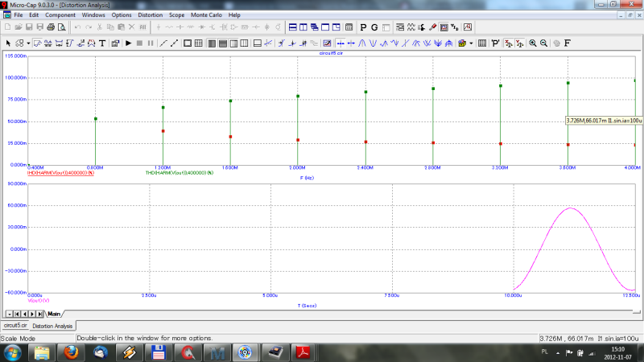This screenshot has height=362, width=644.
Task: Click the red brush toolbar icon
Action: pyautogui.click(x=432, y=27)
